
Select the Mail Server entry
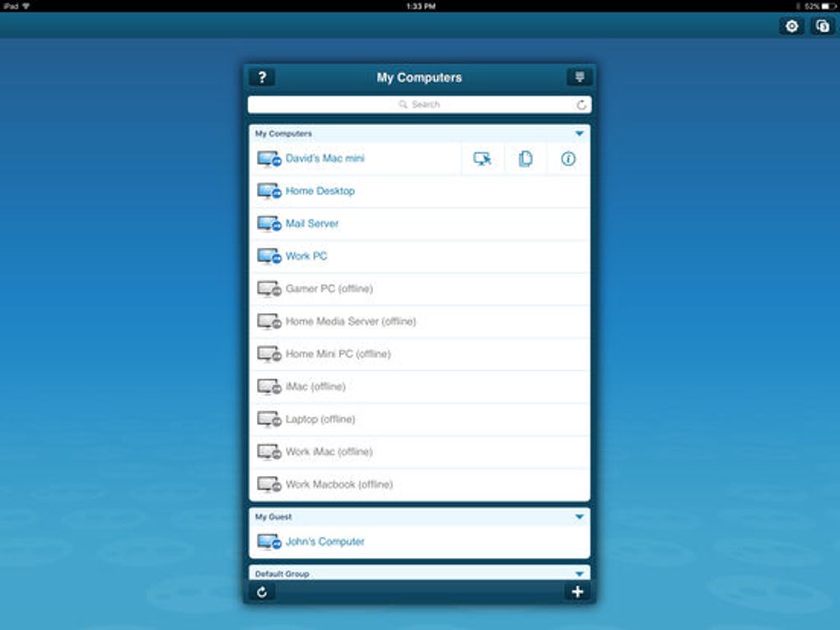click(419, 224)
